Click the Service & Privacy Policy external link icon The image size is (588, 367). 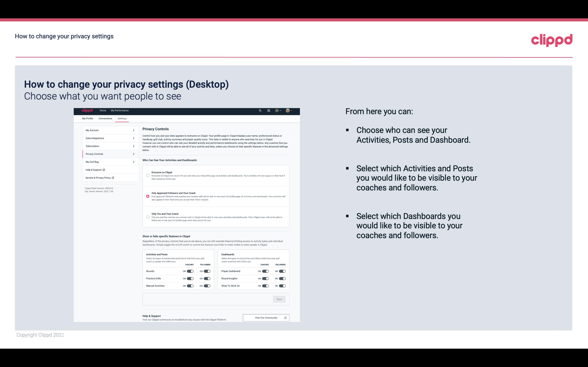tap(113, 178)
